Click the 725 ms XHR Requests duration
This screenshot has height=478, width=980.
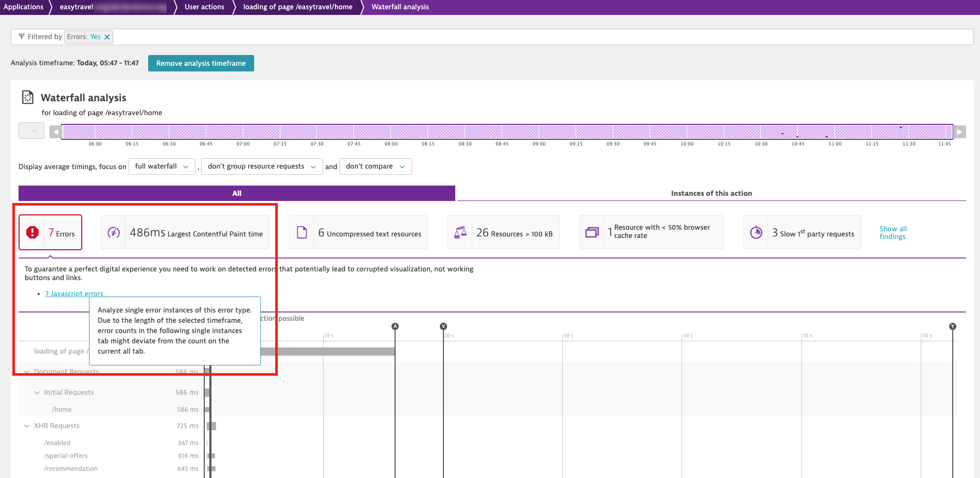tap(187, 426)
